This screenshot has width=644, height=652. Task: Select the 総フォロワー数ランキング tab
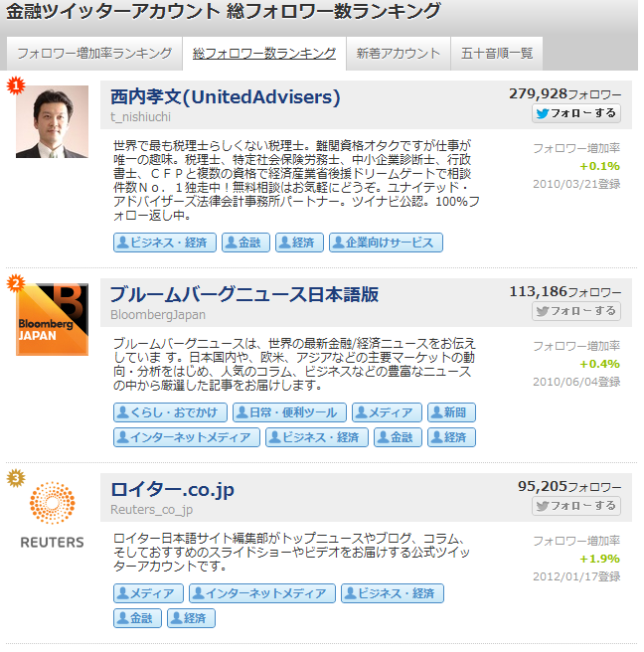tap(264, 54)
